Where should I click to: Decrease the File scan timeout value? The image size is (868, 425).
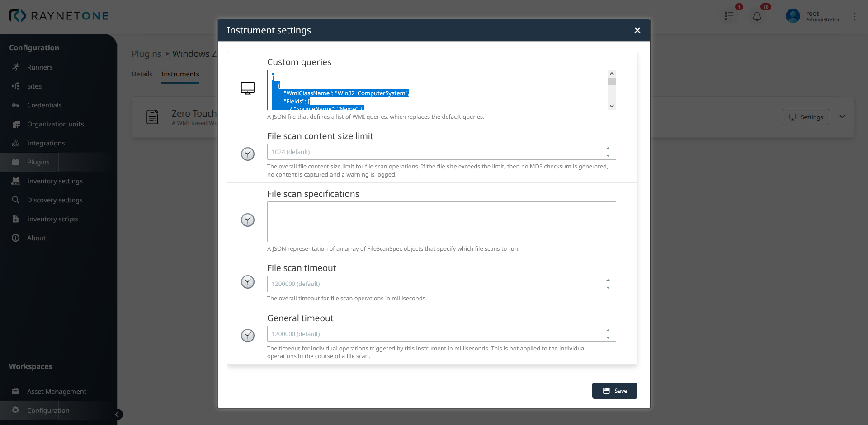click(608, 288)
